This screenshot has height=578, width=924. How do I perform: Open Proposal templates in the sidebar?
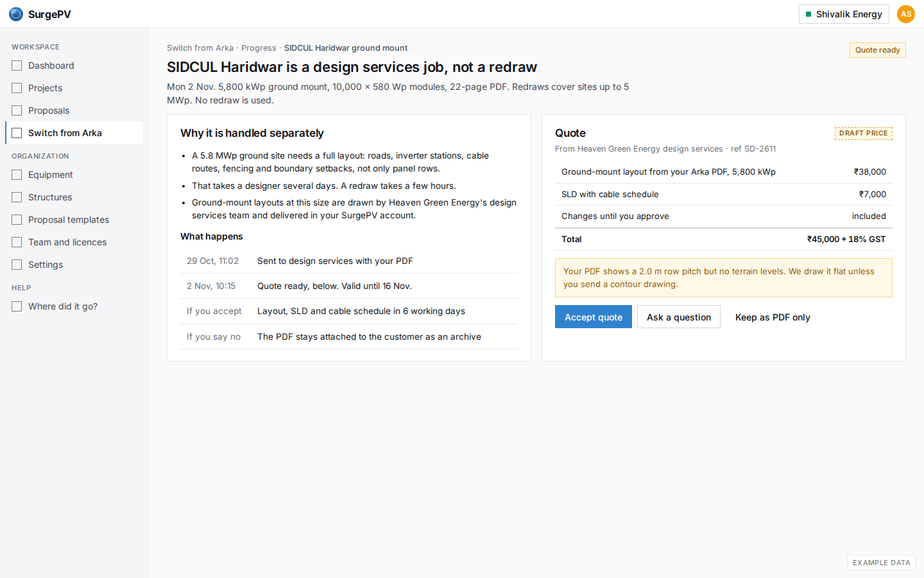click(74, 220)
